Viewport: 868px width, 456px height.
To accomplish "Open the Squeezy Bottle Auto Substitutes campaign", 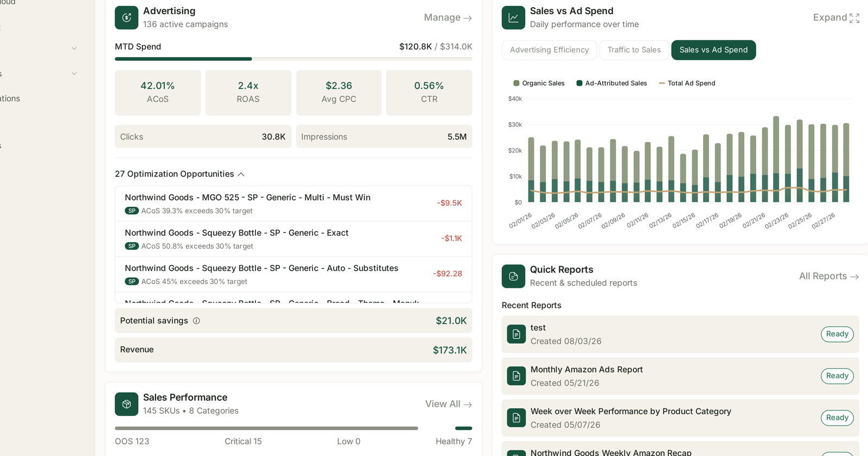I will click(x=293, y=274).
